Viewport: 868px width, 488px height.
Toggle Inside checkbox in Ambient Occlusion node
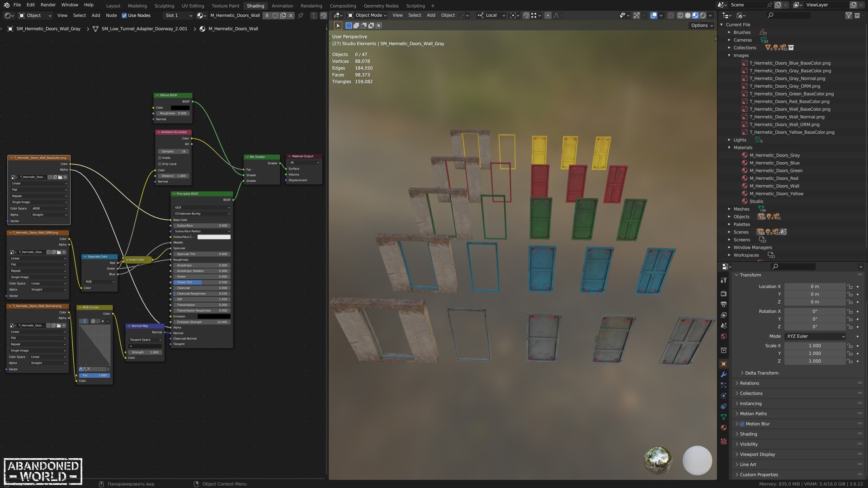coord(160,158)
